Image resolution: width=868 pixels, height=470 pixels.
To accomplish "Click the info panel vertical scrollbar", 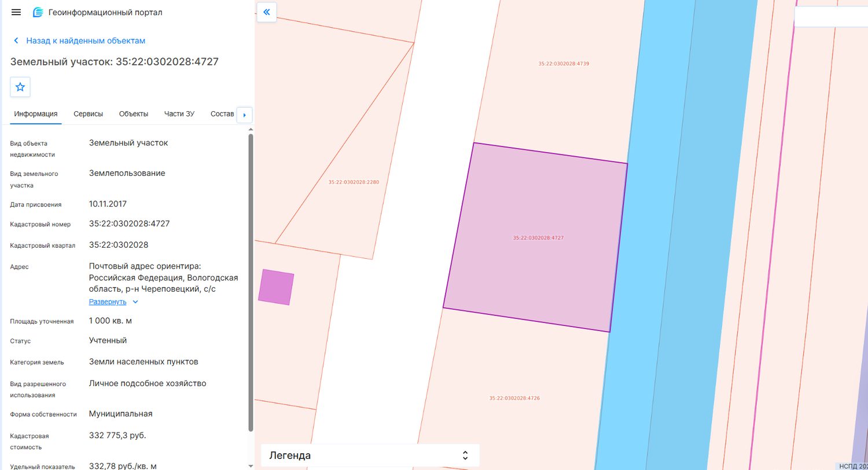I will (251, 282).
